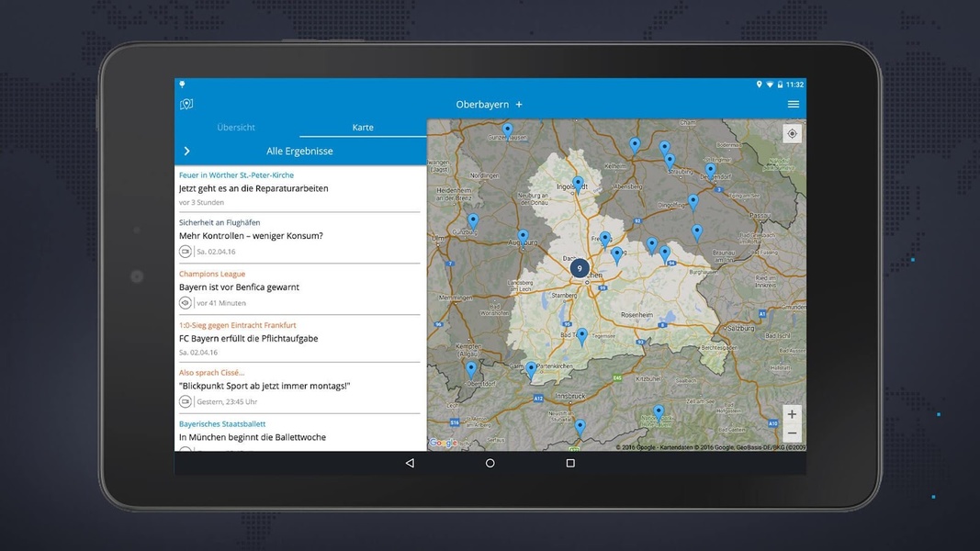Tap the 'Sicherheit an Flughäfen' kicker
This screenshot has width=980, height=551.
coord(220,222)
